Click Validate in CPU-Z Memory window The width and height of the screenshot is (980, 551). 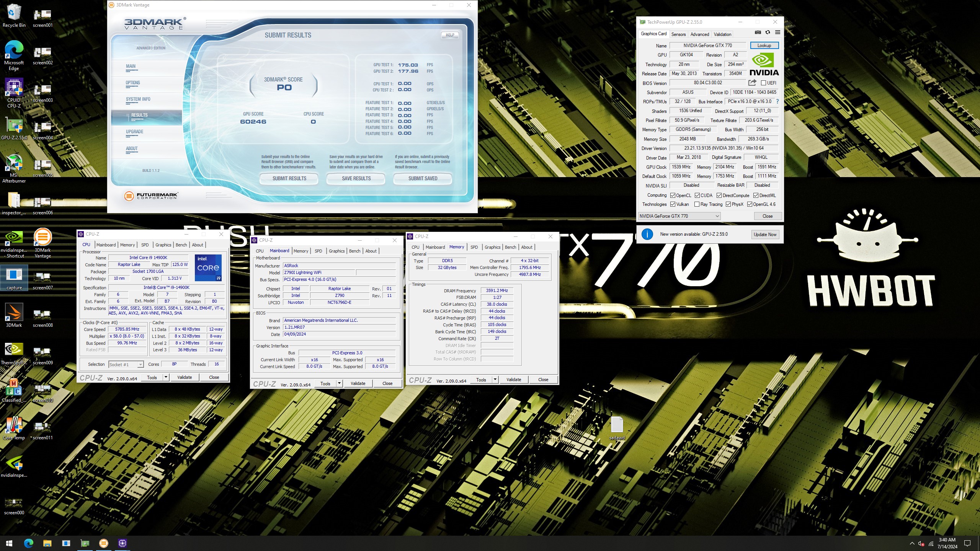pos(513,380)
